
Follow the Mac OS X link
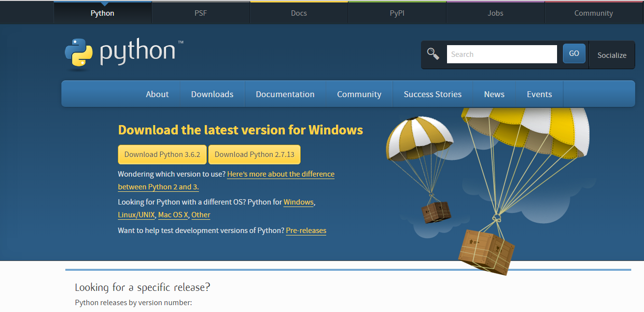[x=173, y=215]
